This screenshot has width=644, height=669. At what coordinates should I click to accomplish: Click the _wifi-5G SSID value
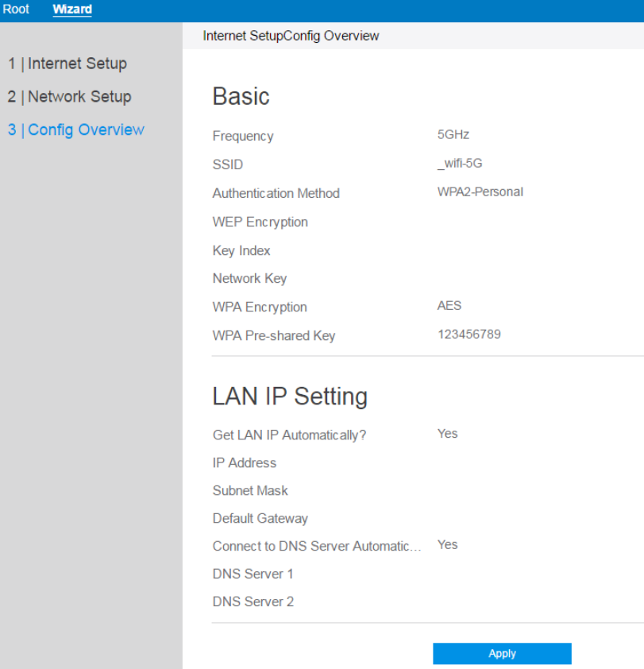pyautogui.click(x=460, y=164)
